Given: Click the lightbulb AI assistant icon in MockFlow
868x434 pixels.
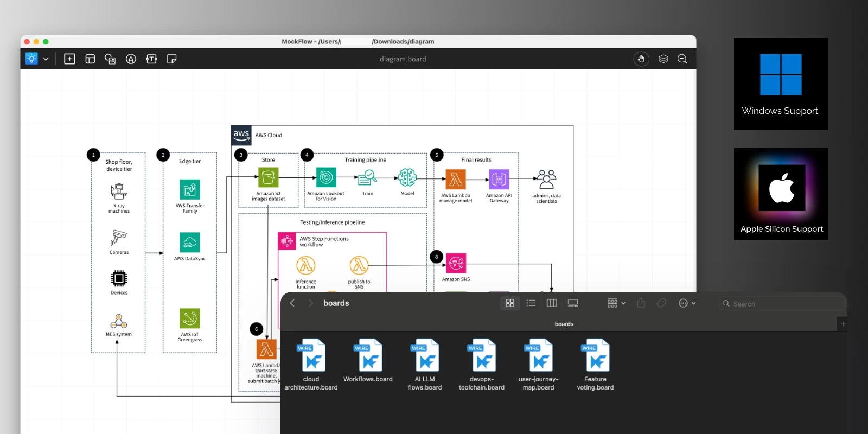Looking at the screenshot, I should (x=31, y=59).
